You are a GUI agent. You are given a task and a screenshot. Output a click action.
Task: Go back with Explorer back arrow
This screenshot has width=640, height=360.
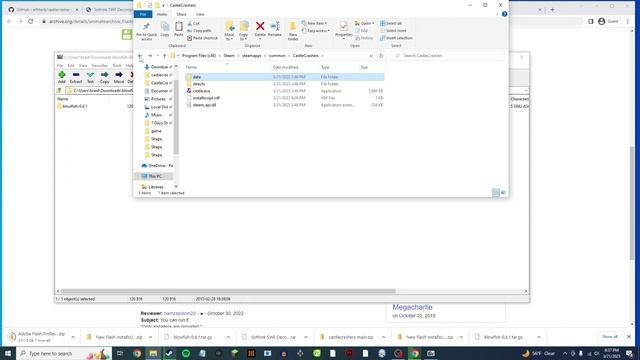140,56
